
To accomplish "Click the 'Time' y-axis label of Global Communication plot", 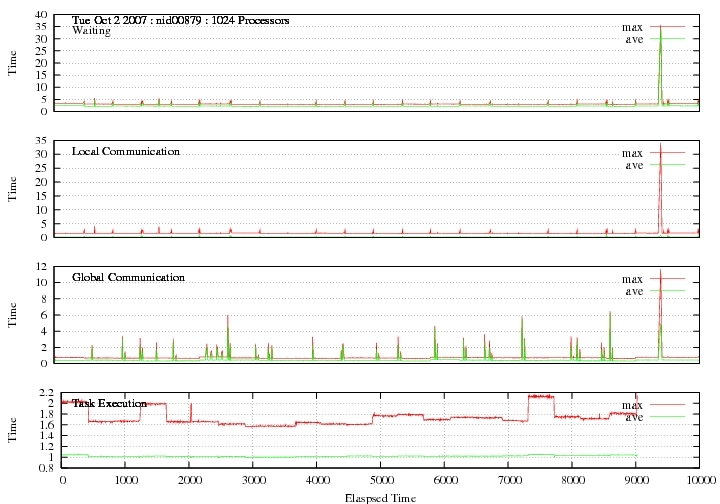I will click(12, 314).
